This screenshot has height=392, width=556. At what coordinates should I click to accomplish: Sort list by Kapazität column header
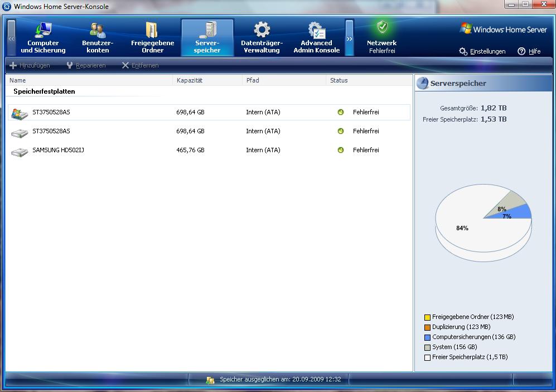coord(190,80)
